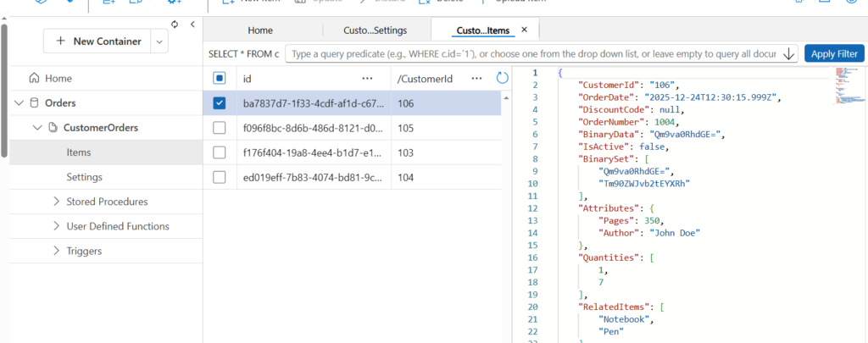
Task: Check the document with CustomerId 105
Action: tap(220, 128)
